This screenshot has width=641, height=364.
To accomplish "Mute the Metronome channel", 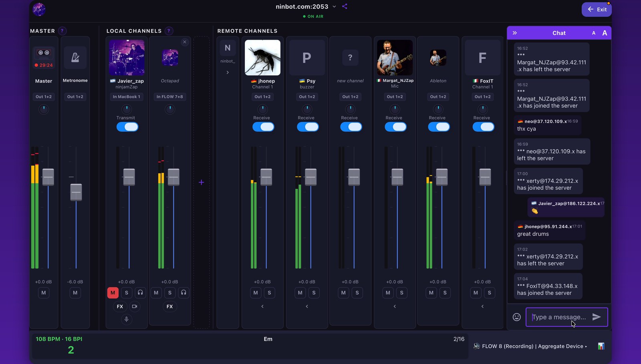I will (x=75, y=293).
